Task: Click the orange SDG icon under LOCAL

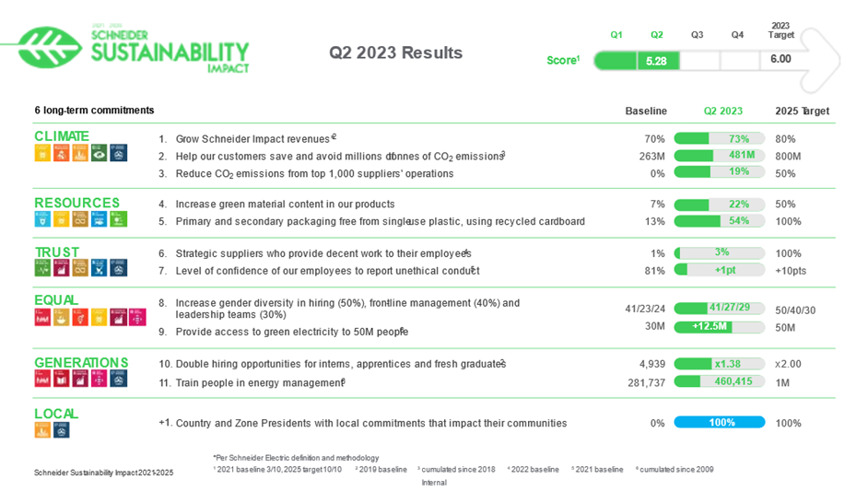Action: [x=42, y=430]
